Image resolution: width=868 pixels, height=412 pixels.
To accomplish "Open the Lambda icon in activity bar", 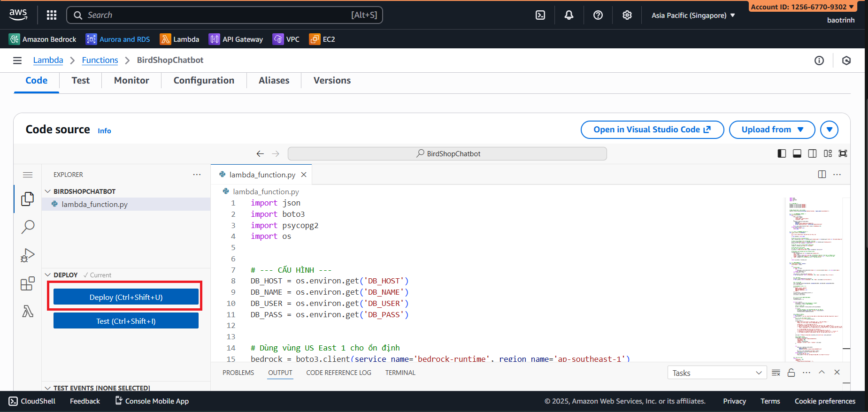I will (28, 311).
